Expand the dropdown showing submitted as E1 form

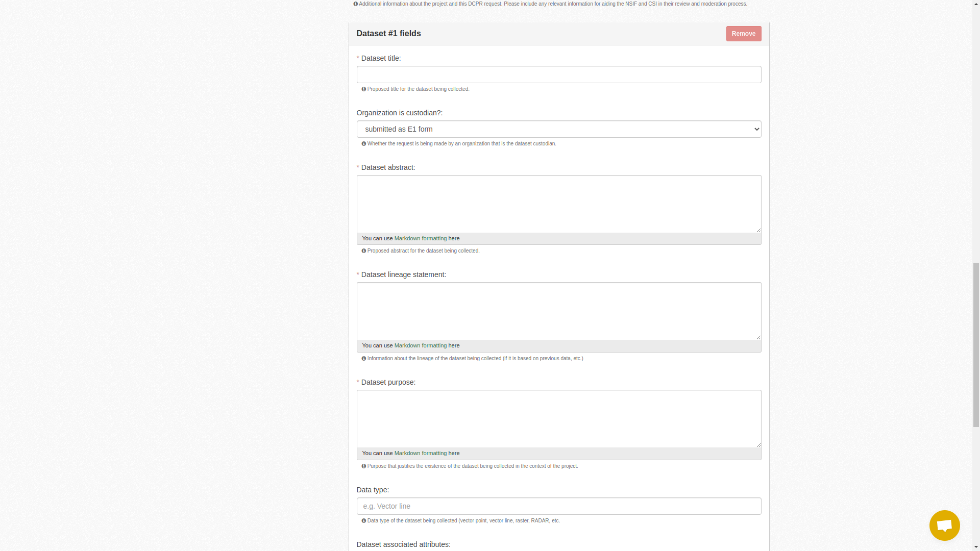pyautogui.click(x=558, y=129)
